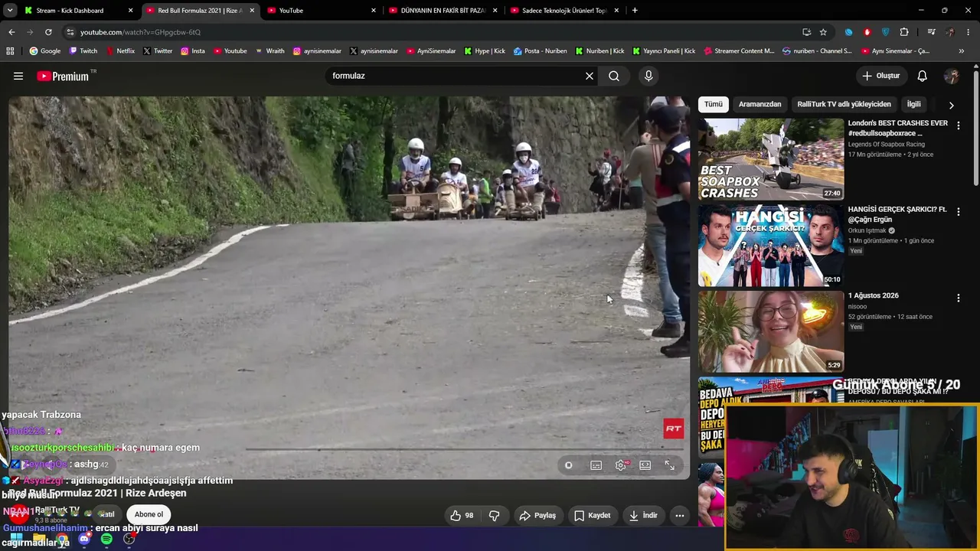Screen dimensions: 980x551
Task: Select the RalliTurk TV adlı yükleyiciden chip
Action: tap(844, 104)
